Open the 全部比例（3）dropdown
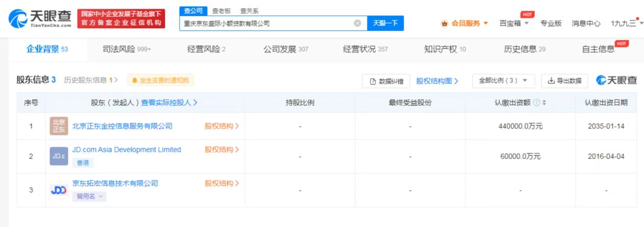 [504, 81]
